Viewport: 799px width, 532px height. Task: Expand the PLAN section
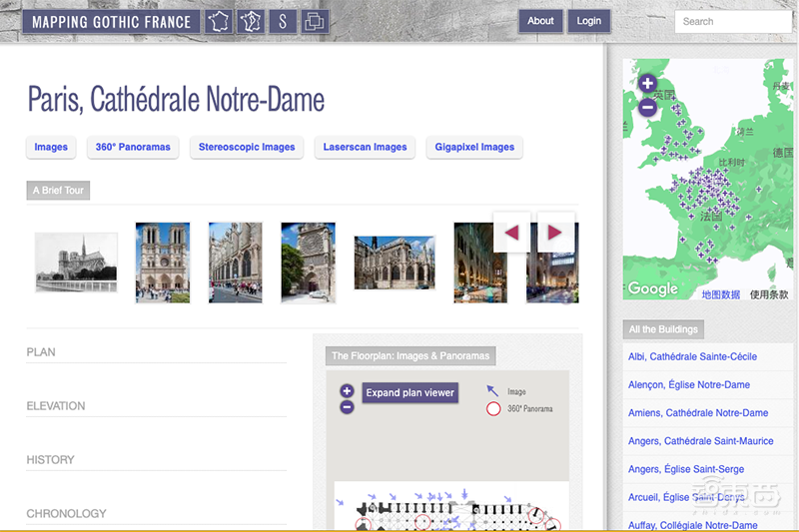pos(42,352)
